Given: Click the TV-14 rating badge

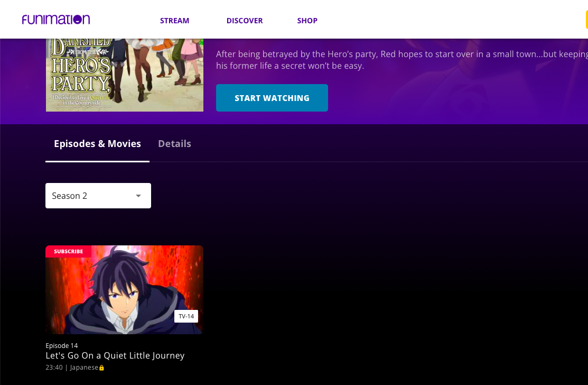Looking at the screenshot, I should click(x=186, y=316).
